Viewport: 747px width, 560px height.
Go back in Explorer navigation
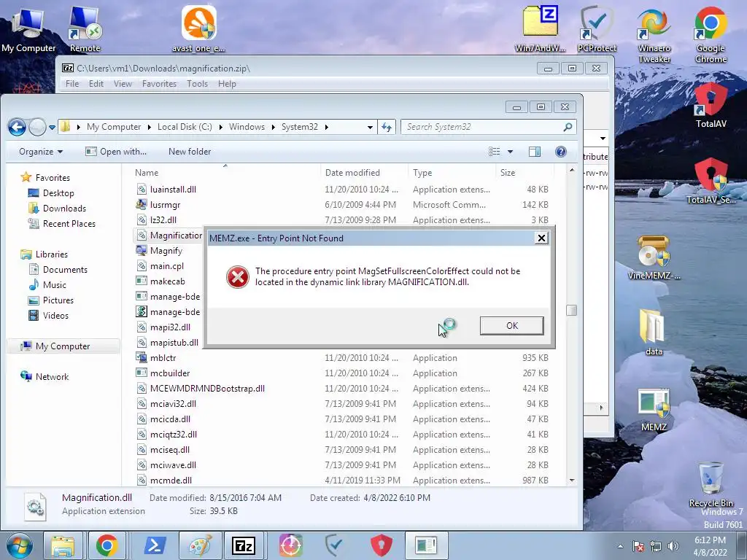(17, 127)
